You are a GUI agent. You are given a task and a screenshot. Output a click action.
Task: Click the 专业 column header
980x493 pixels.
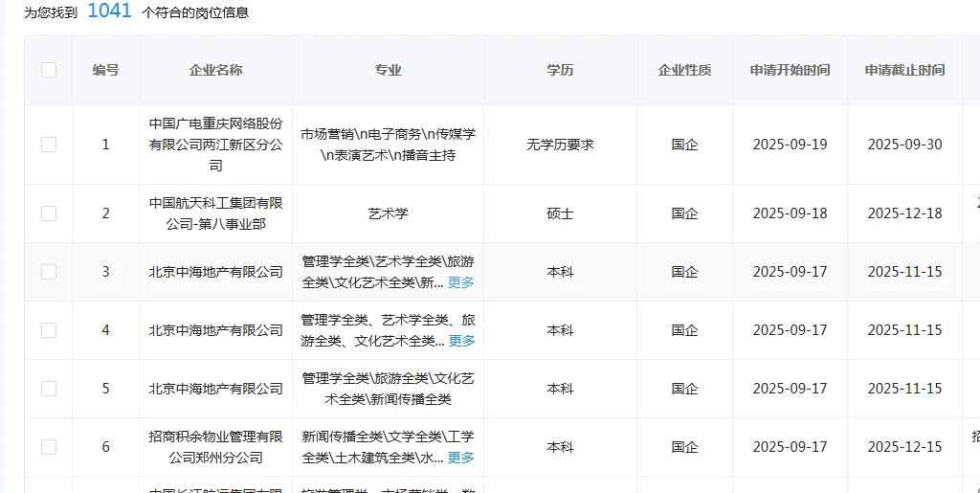point(389,70)
